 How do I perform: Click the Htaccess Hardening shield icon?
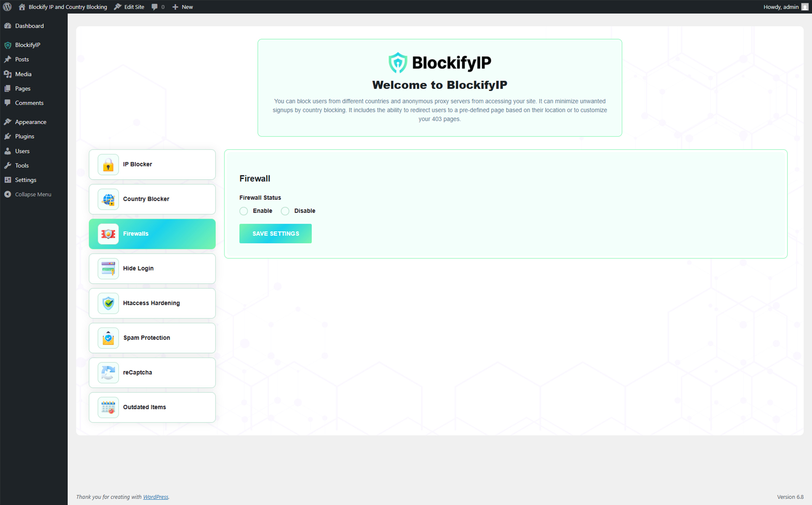pos(108,303)
